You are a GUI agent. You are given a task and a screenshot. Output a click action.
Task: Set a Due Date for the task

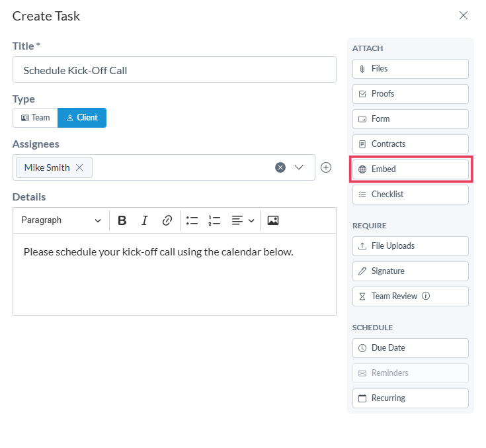coord(410,348)
